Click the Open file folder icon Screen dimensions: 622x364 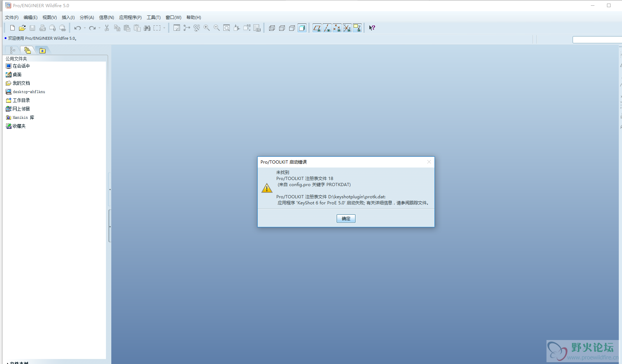(22, 28)
